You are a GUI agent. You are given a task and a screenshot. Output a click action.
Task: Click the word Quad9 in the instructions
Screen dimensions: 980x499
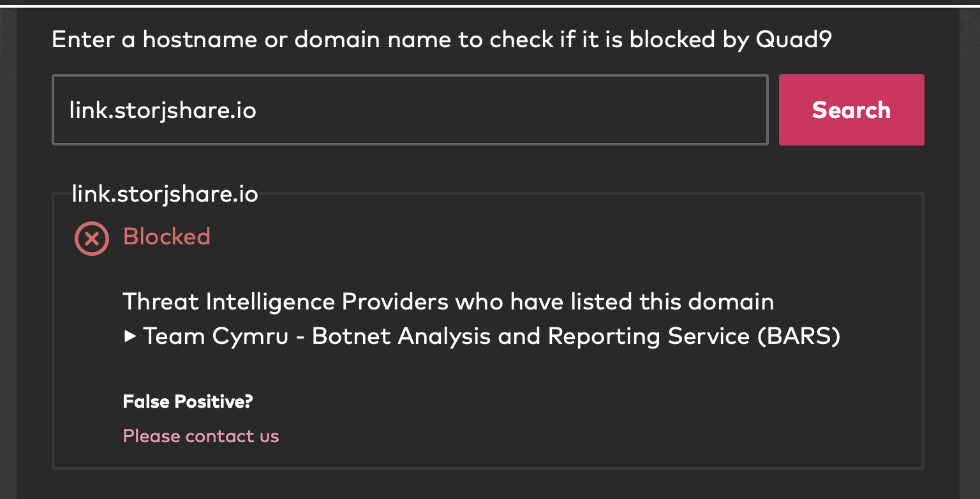[x=794, y=40]
